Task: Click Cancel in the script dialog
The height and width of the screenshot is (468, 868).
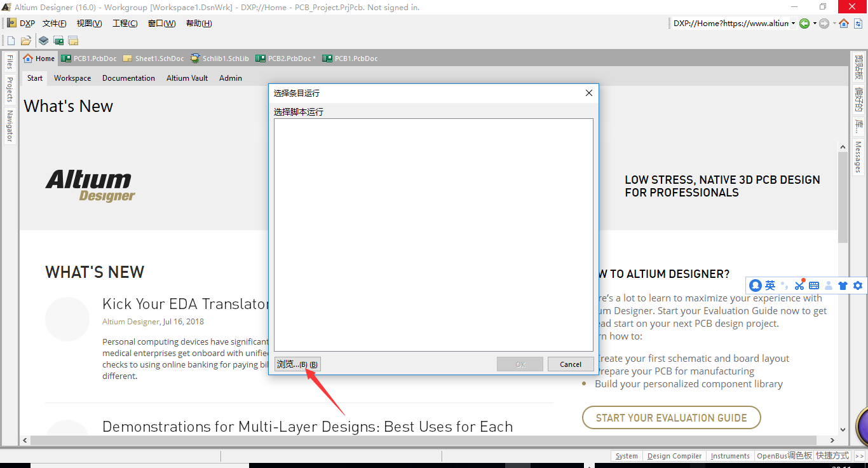Action: (x=571, y=364)
